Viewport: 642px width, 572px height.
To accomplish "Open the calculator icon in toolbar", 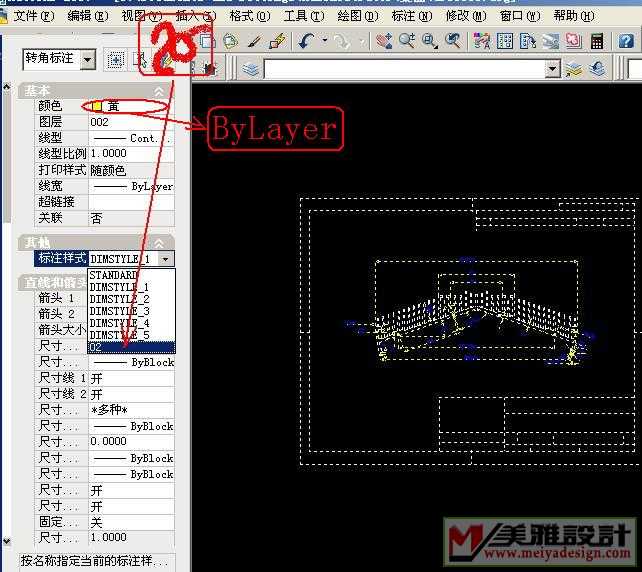I will point(597,41).
